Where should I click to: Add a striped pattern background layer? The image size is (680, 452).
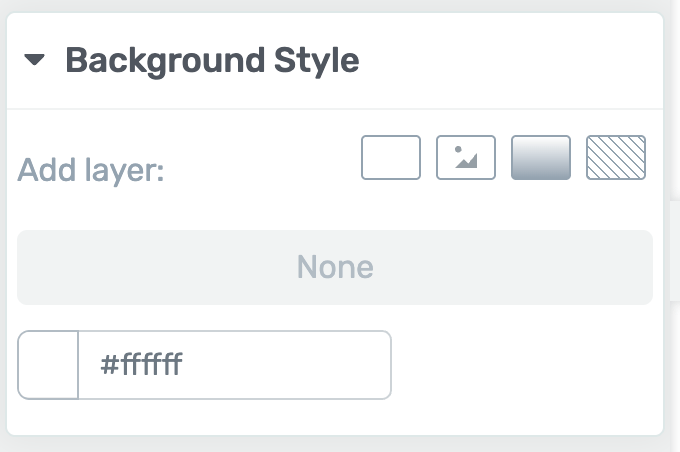pyautogui.click(x=616, y=157)
